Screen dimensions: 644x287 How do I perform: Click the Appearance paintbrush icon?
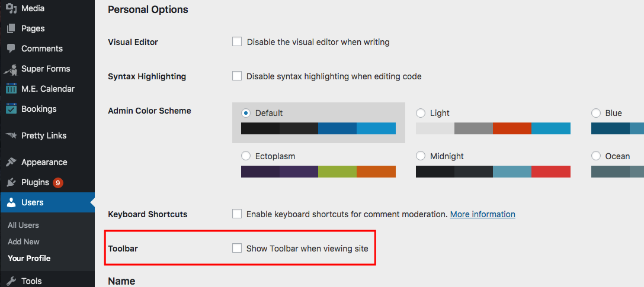(11, 162)
